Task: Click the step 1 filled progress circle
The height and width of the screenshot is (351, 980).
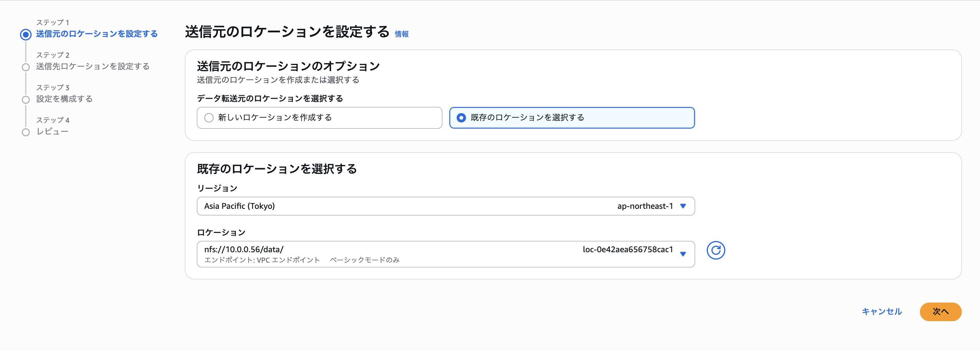Action: click(x=26, y=34)
